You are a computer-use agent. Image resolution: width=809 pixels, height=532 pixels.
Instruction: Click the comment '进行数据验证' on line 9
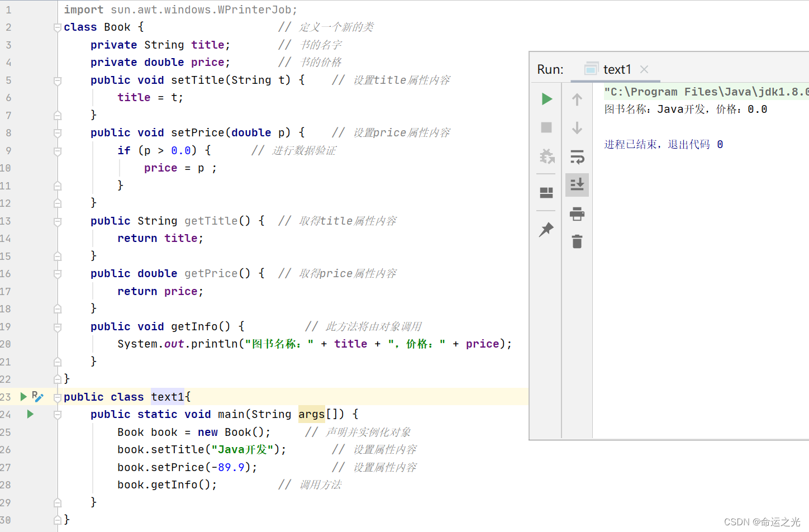point(304,150)
